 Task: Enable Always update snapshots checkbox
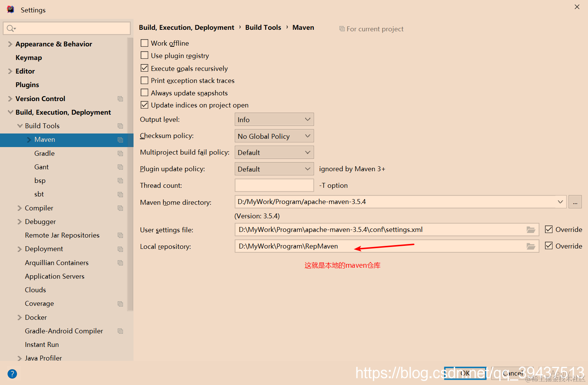[x=144, y=93]
